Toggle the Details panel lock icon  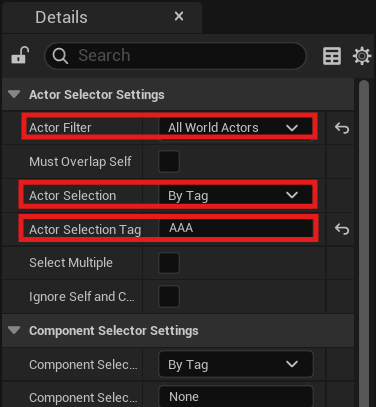coord(20,55)
